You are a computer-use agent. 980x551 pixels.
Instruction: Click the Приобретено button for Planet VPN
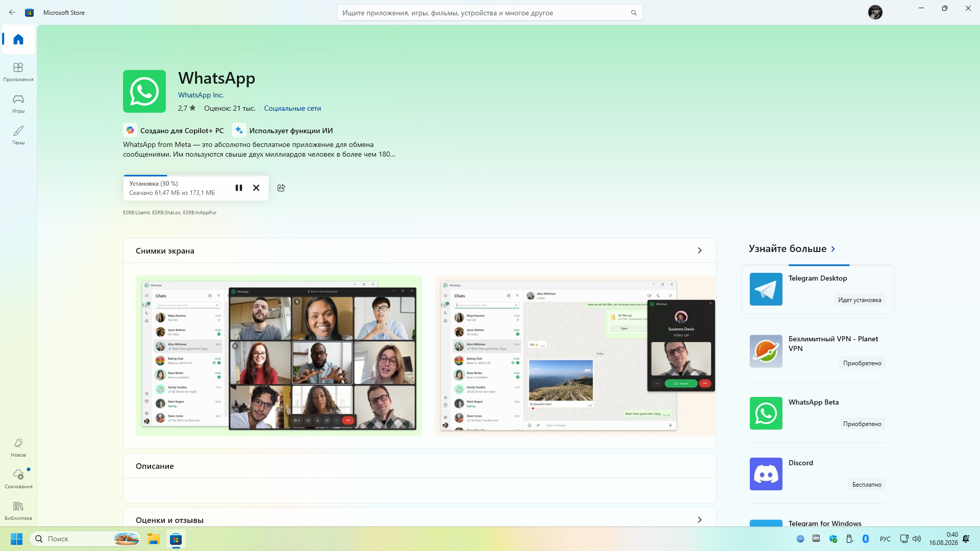pos(862,363)
